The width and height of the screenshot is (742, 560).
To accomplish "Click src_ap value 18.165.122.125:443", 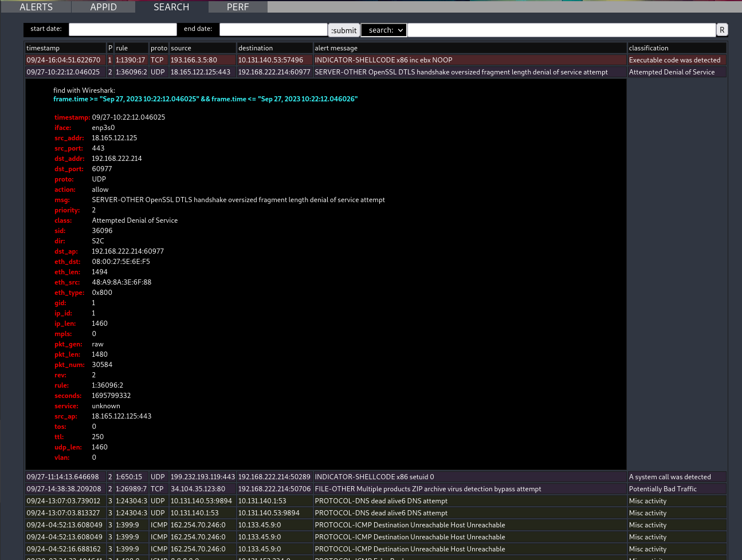I will coord(121,416).
